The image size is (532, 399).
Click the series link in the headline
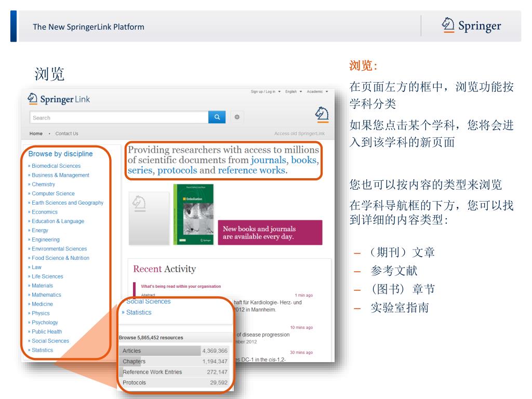coord(140,170)
